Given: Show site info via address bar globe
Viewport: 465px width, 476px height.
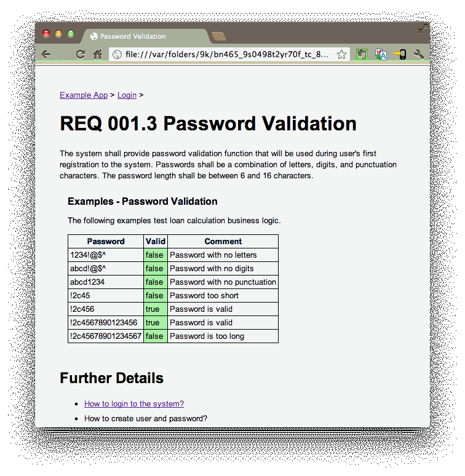Looking at the screenshot, I should tap(117, 55).
